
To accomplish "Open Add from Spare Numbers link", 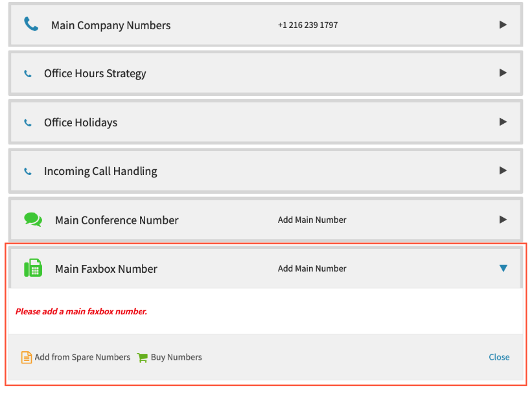I will pyautogui.click(x=82, y=357).
